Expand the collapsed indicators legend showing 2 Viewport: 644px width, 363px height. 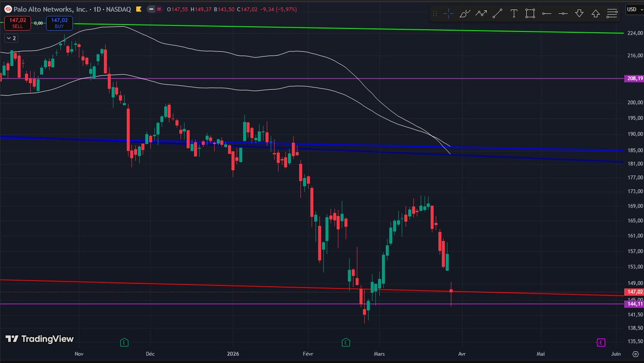[11, 38]
